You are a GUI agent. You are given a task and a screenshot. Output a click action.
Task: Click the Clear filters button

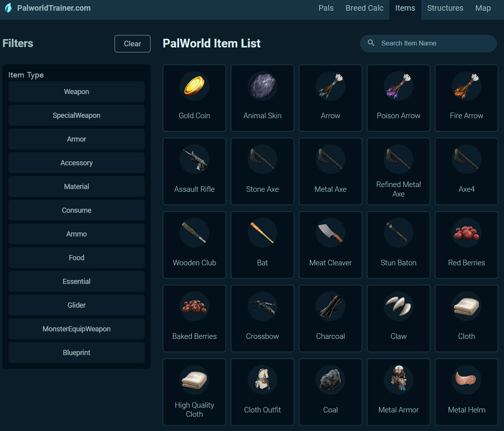click(x=133, y=43)
